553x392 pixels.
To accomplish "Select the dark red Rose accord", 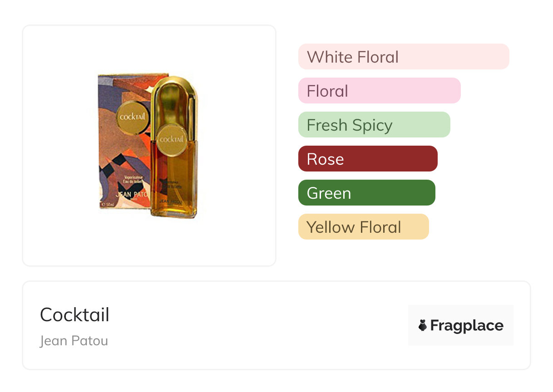I will coord(367,159).
